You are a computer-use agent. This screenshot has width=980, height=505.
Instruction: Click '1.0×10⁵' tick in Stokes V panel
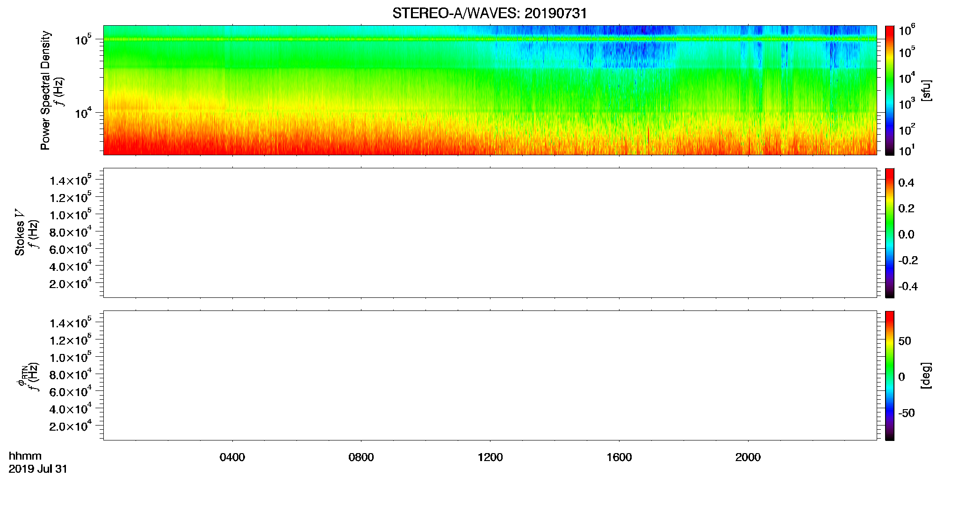pos(71,214)
